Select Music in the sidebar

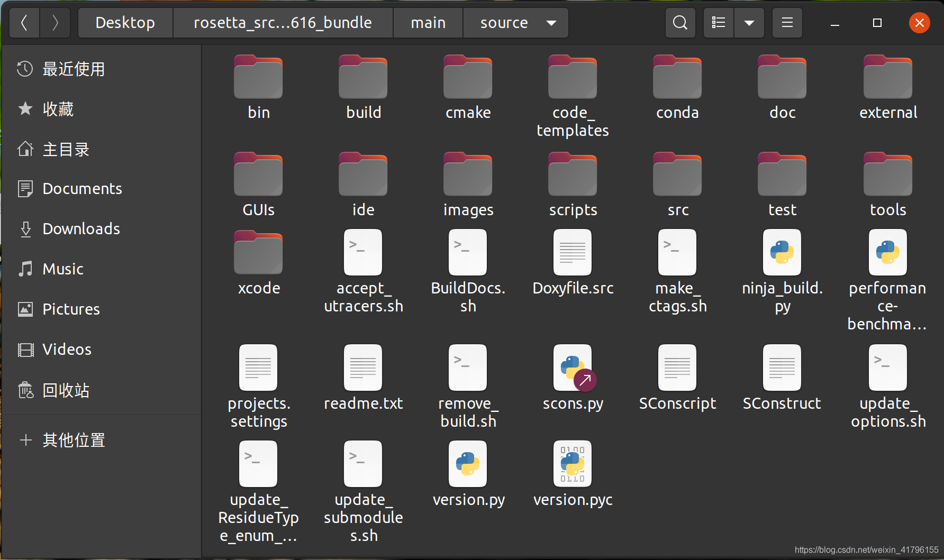point(101,269)
